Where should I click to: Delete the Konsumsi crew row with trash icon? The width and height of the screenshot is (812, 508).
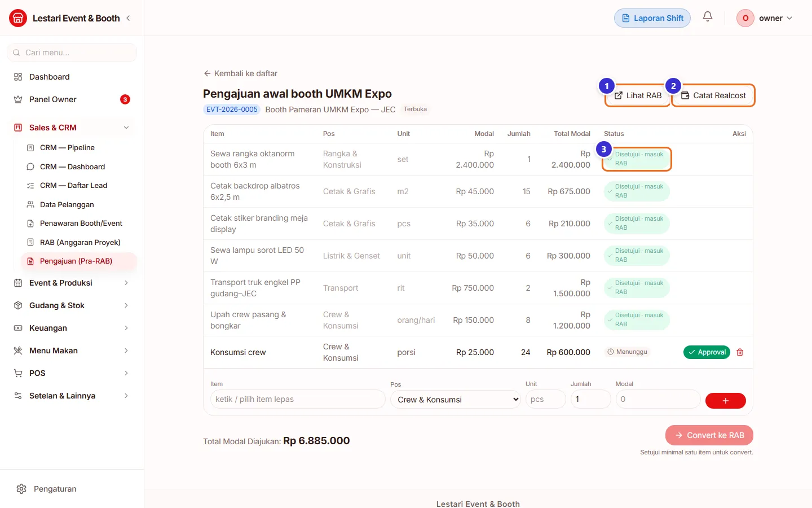(x=740, y=352)
